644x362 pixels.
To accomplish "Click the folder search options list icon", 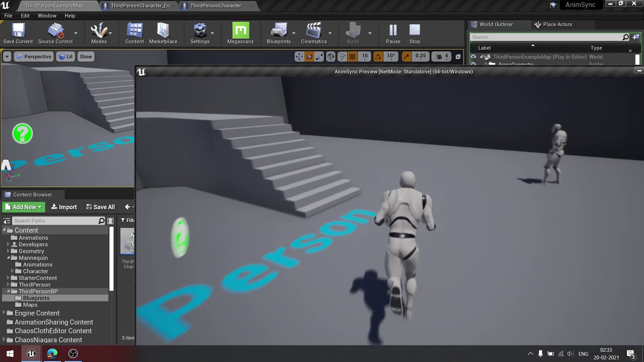I will tap(110, 221).
